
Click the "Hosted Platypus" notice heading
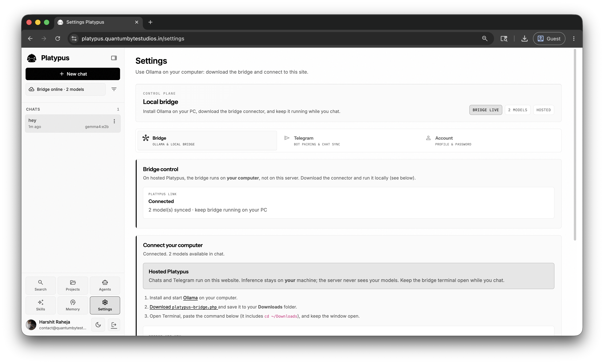[x=168, y=272]
